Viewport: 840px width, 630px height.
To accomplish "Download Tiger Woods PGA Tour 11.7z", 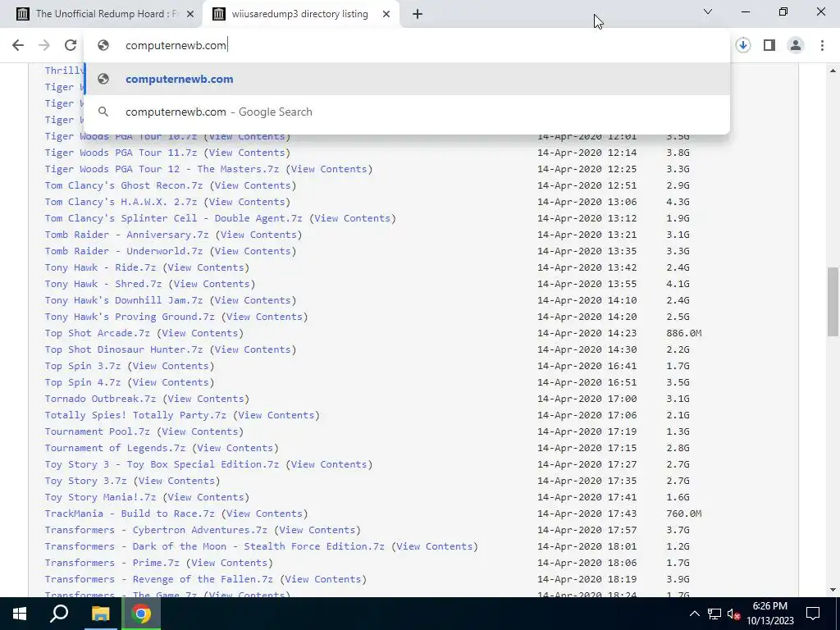I will pyautogui.click(x=121, y=153).
